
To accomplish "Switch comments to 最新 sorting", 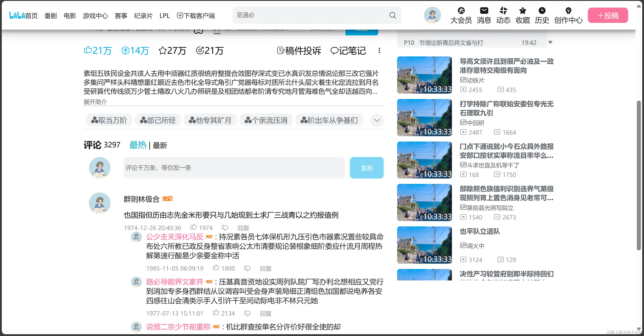I will [160, 145].
